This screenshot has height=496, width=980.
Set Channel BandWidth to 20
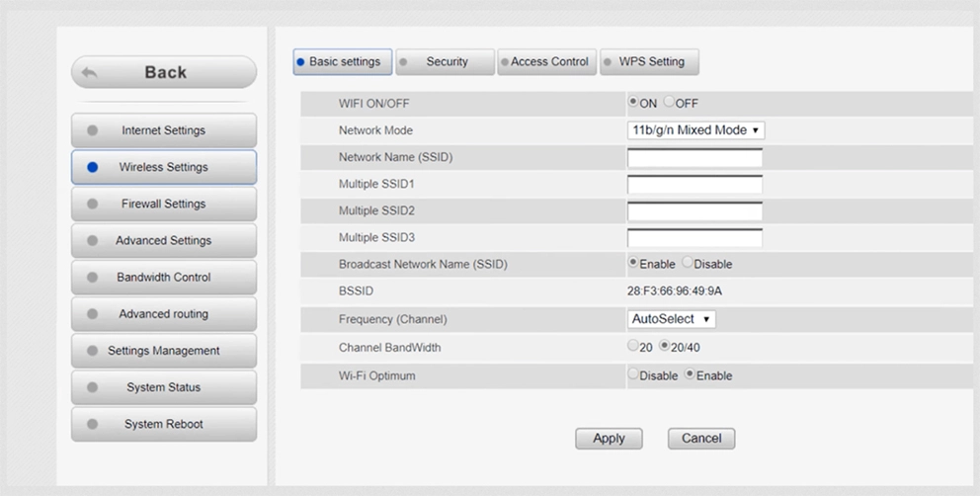pos(633,346)
